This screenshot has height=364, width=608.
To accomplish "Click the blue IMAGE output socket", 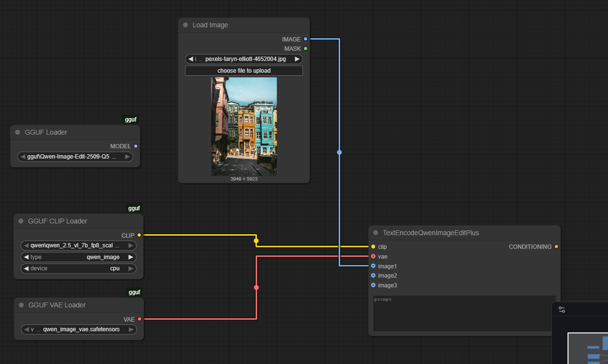I will (305, 39).
